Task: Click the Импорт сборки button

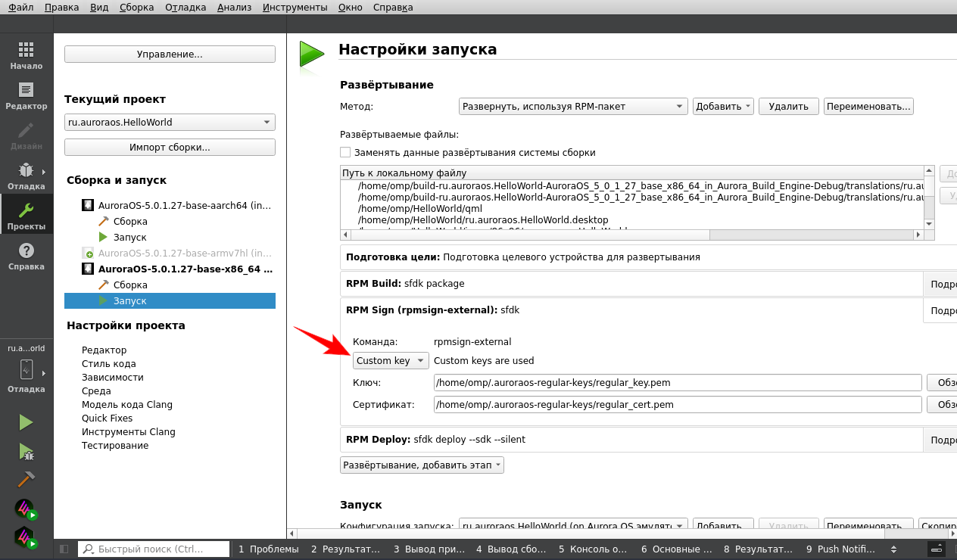Action: coord(170,148)
